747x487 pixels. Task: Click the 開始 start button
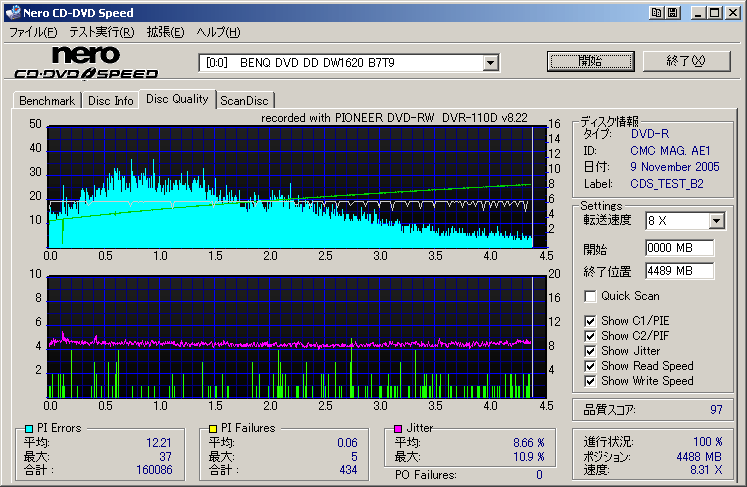point(591,61)
